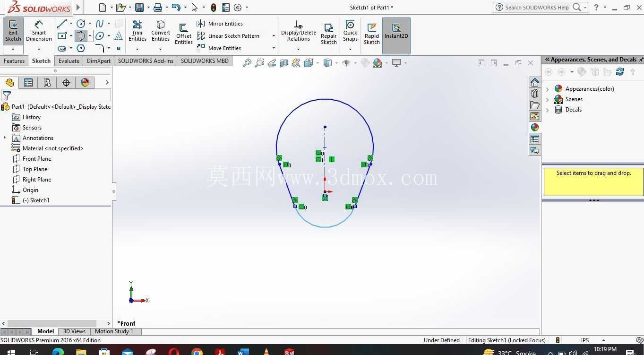Click Exit Sketch button
The width and height of the screenshot is (644, 355).
[x=13, y=31]
